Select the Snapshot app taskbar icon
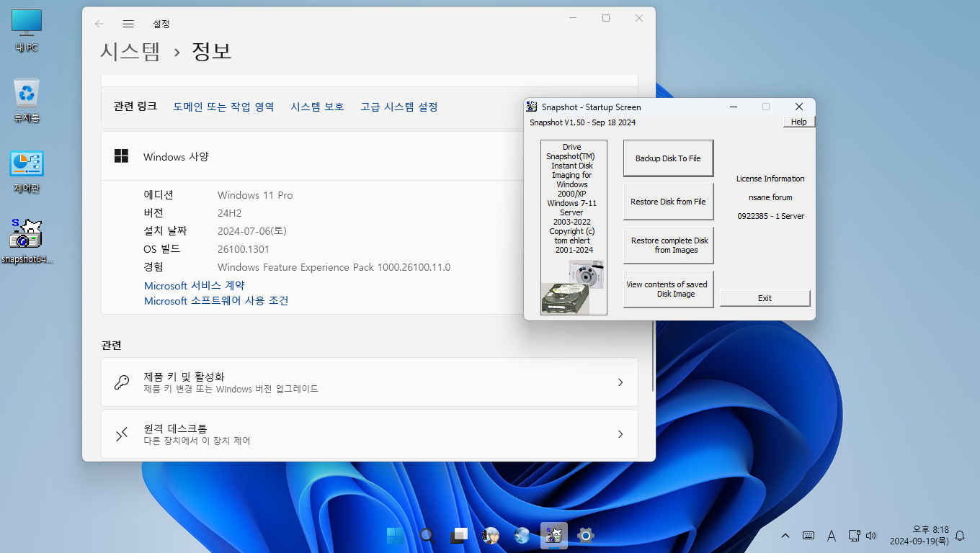The width and height of the screenshot is (980, 553). coord(554,536)
